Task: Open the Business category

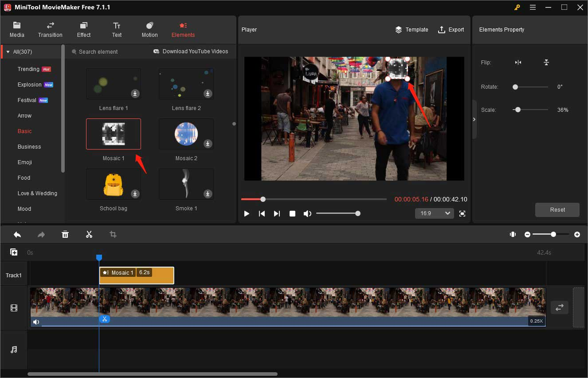Action: click(x=29, y=147)
